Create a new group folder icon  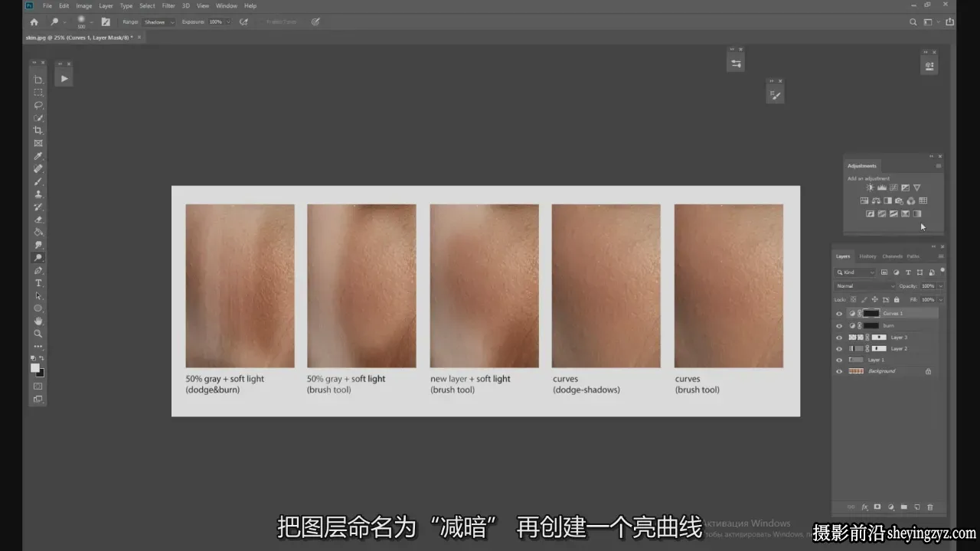click(903, 507)
